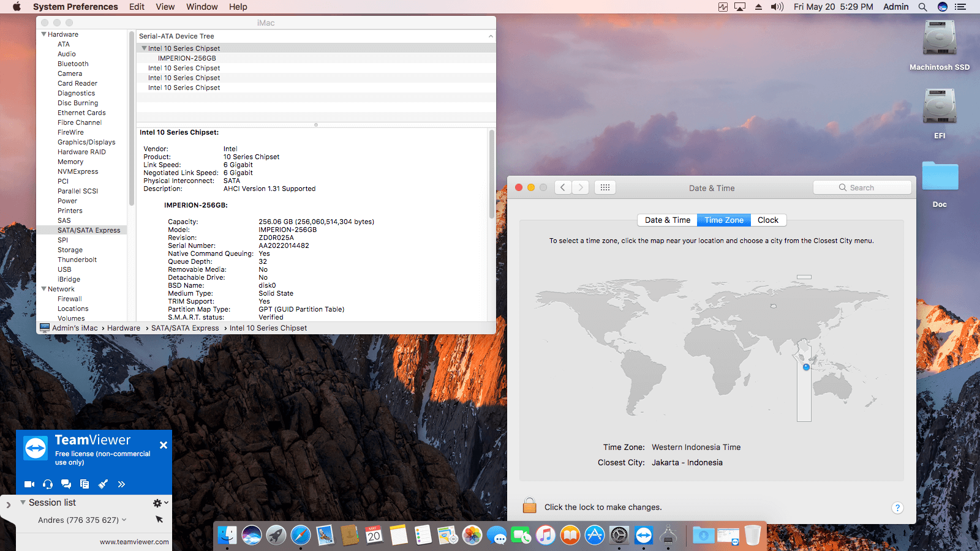
Task: Open TeamViewer session list gear menu
Action: 160,503
